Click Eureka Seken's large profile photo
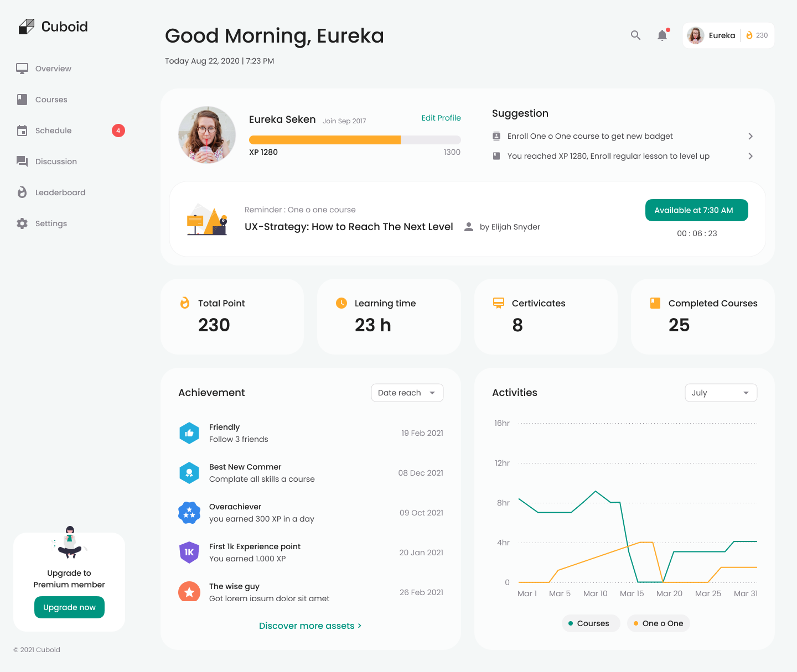 (x=207, y=135)
